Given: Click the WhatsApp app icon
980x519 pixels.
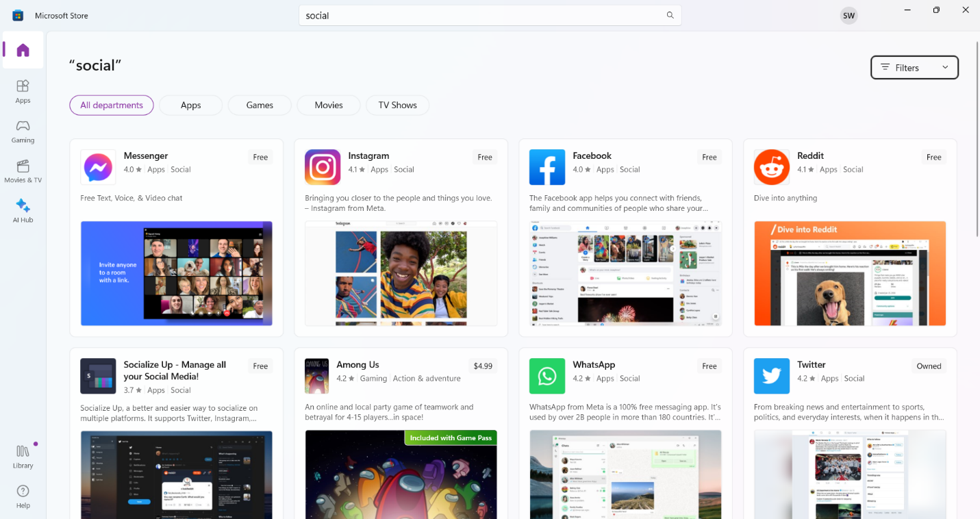Looking at the screenshot, I should [547, 376].
